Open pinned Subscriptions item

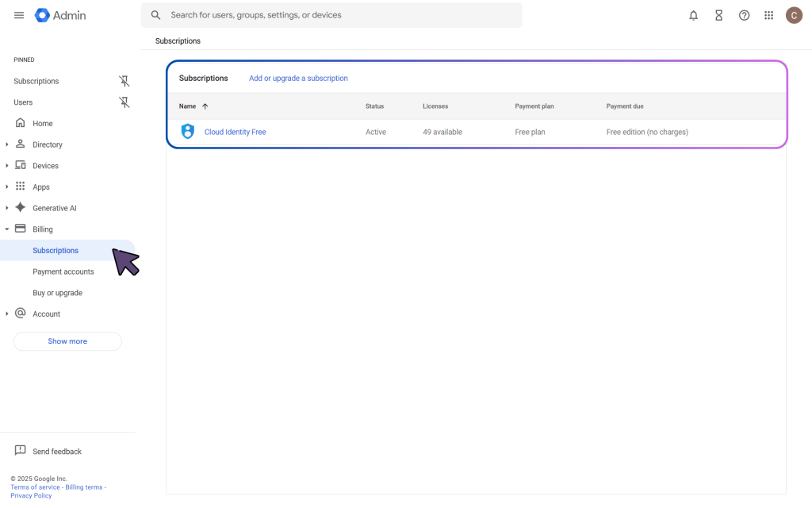point(36,82)
